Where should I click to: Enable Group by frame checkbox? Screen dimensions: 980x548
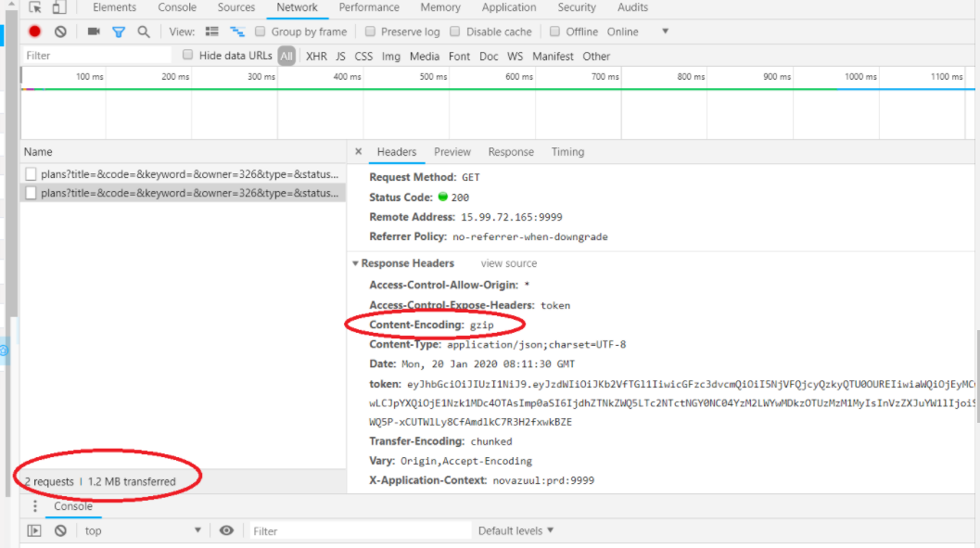click(260, 32)
